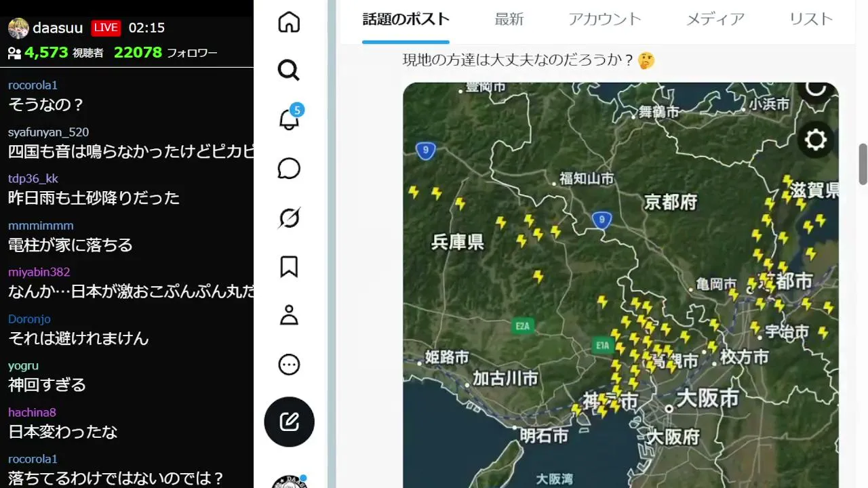Click post text '現地の方達は大丈夫なのだろうか？'
This screenshot has width=868, height=488.
pyautogui.click(x=519, y=60)
